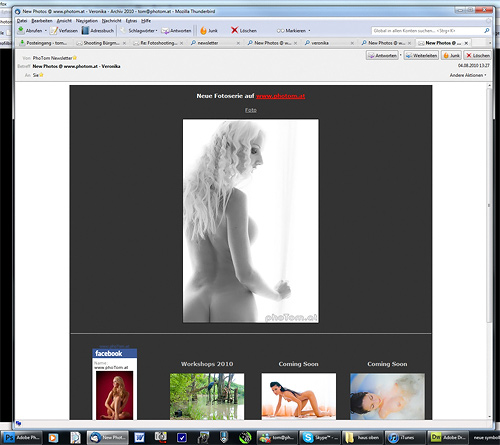Close the active New Photos tab
The height and width of the screenshot is (445, 500).
click(x=466, y=43)
